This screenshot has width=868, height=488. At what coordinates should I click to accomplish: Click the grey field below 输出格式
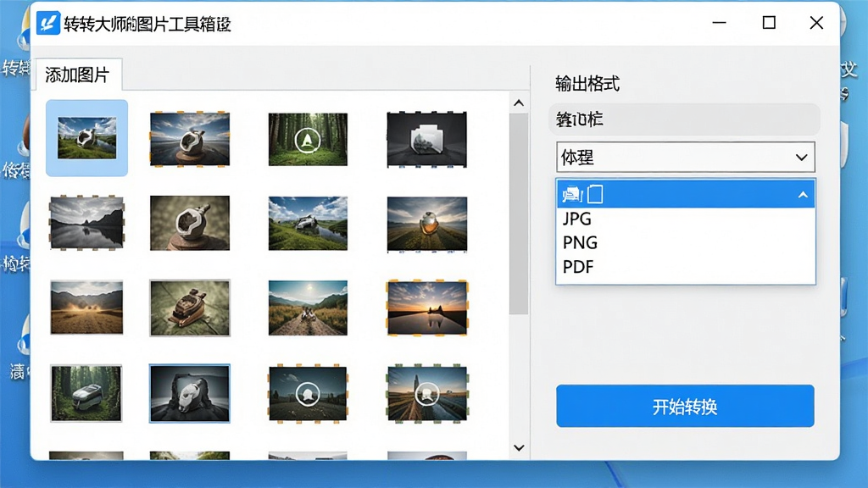click(684, 119)
